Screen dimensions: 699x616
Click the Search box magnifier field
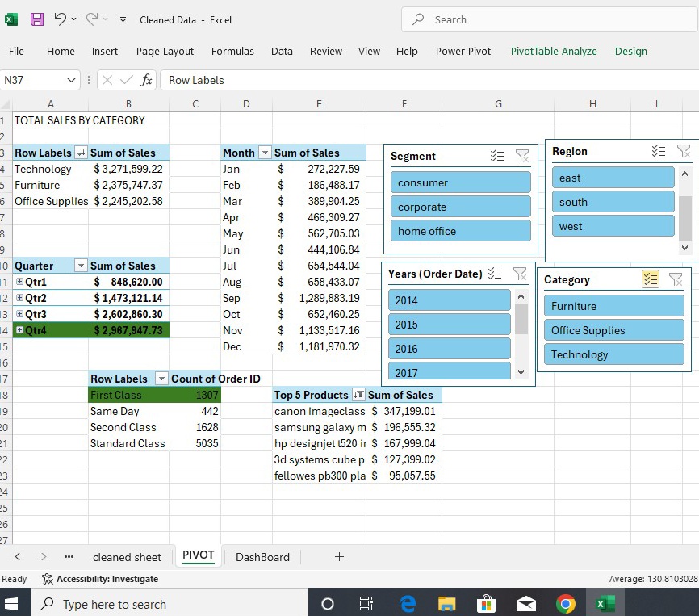(x=550, y=19)
